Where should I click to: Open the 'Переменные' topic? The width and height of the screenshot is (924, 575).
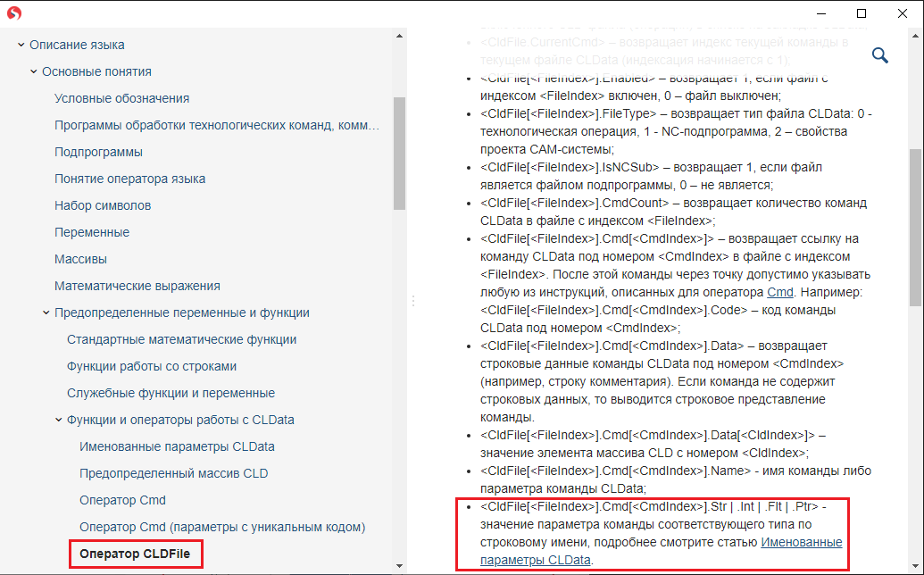(x=92, y=232)
